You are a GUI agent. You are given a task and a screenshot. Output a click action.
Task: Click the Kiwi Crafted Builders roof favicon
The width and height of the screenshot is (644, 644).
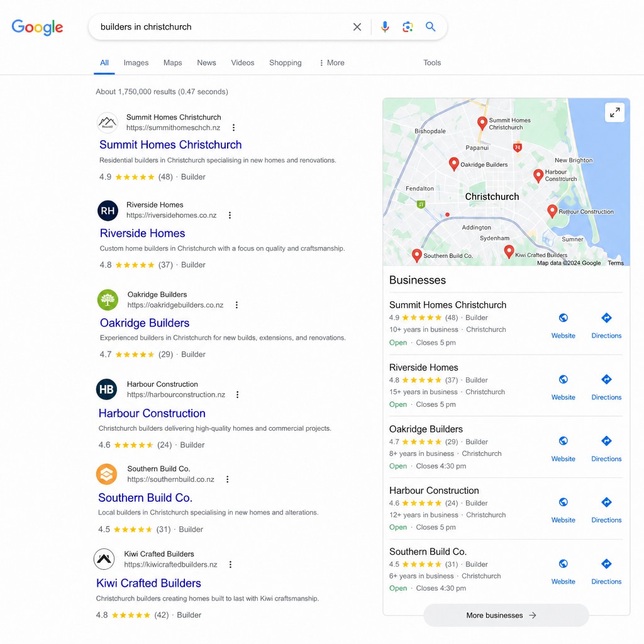tap(104, 559)
